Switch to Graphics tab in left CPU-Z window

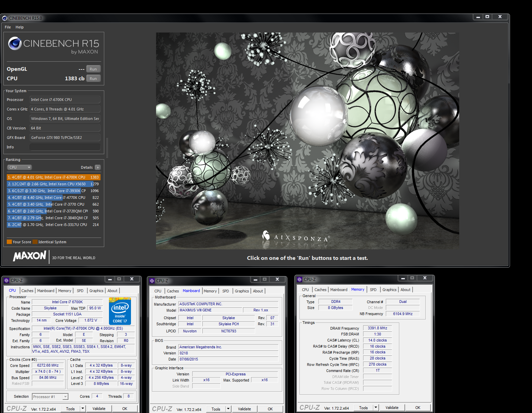[x=96, y=291]
